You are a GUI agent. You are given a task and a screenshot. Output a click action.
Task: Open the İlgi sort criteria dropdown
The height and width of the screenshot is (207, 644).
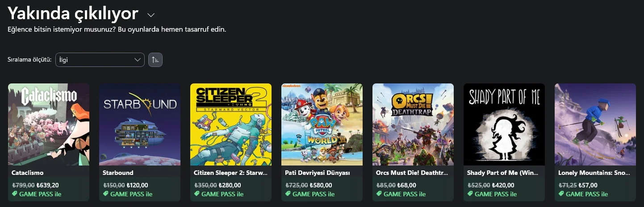point(100,60)
